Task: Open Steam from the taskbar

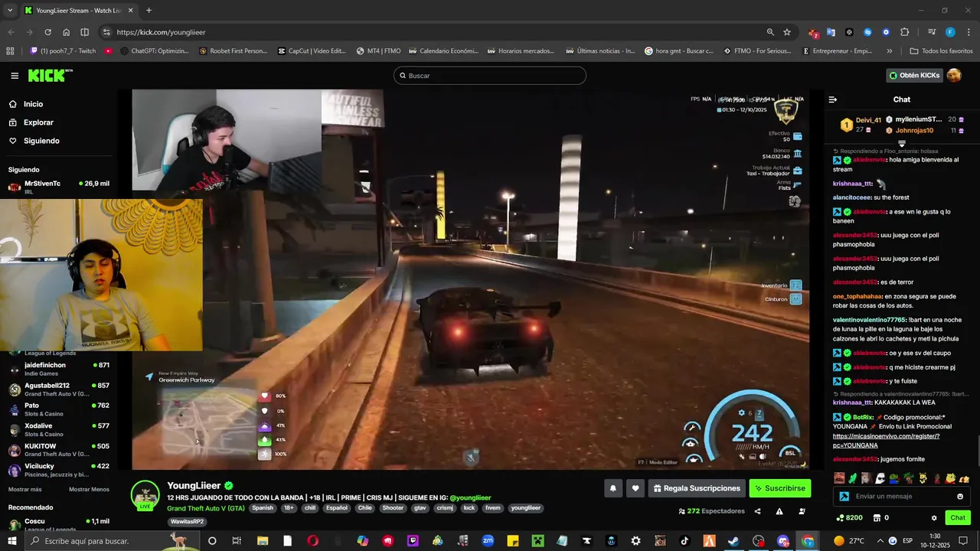Action: point(733,541)
